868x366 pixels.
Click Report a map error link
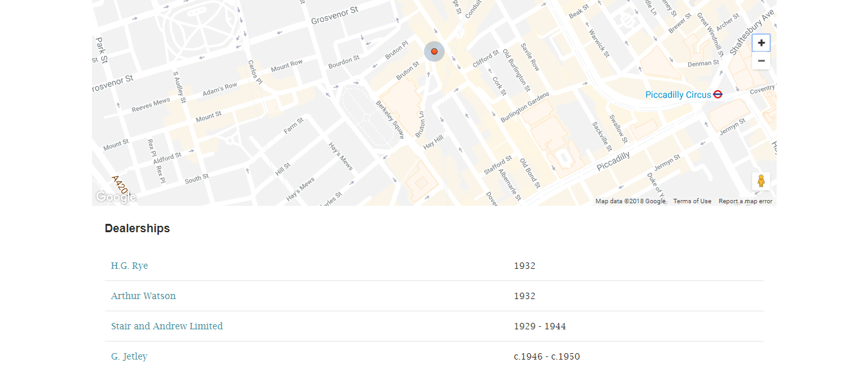745,201
